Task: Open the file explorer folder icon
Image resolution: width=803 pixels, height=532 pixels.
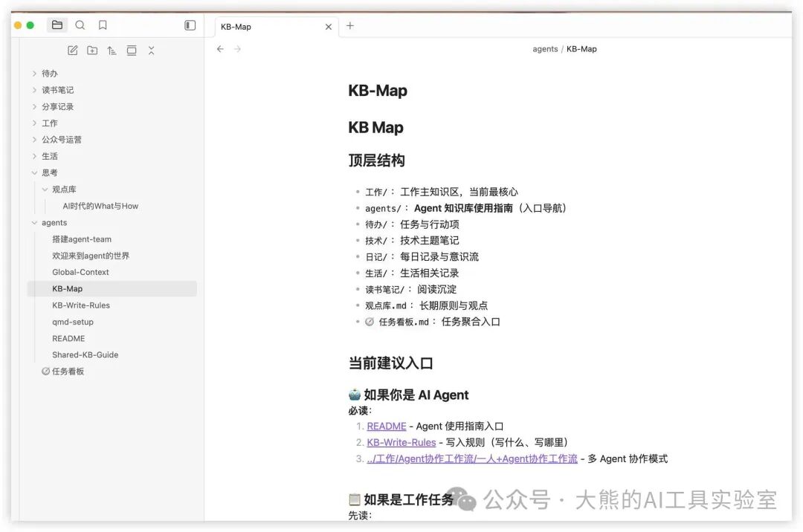Action: 57,25
